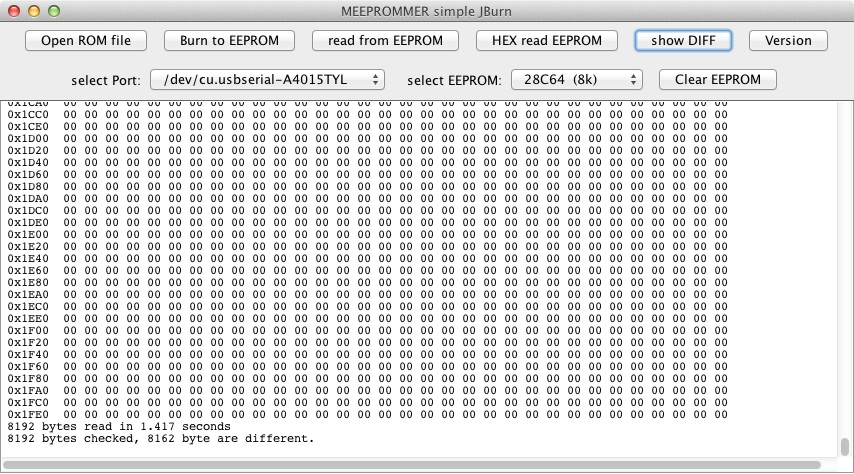The height and width of the screenshot is (474, 854).
Task: Show the Version info
Action: tap(788, 41)
